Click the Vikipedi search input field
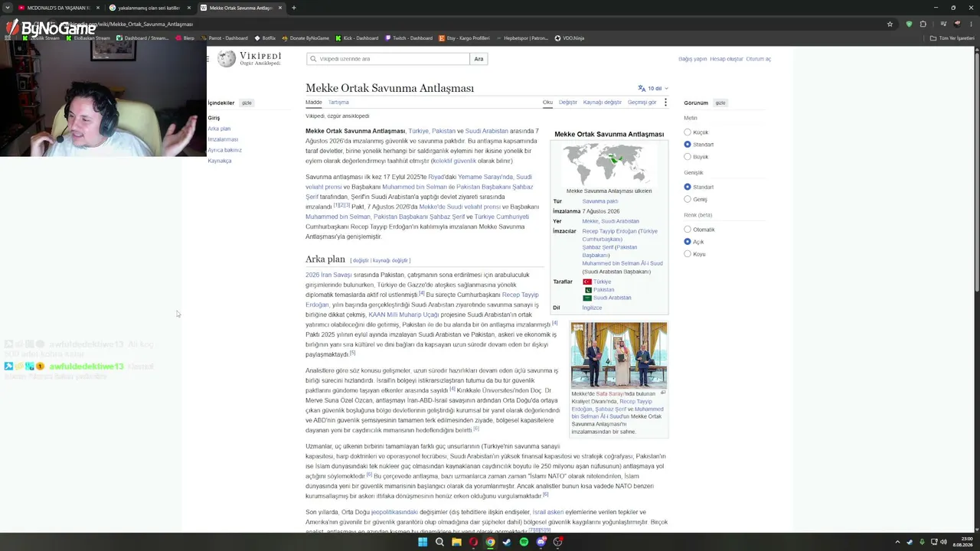Image resolution: width=980 pixels, height=551 pixels. click(388, 59)
